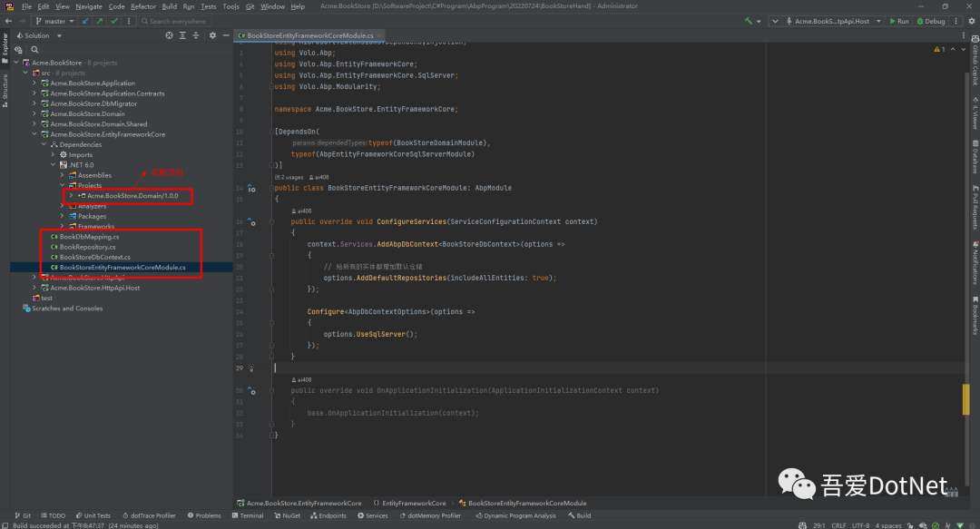980x529 pixels.
Task: Open editor tab options three-dot menu
Action: (963, 35)
